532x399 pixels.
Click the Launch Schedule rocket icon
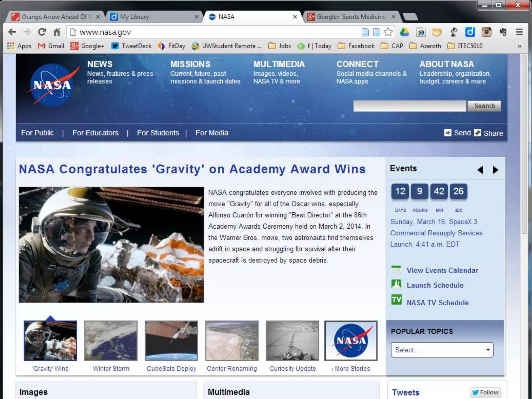pos(396,284)
